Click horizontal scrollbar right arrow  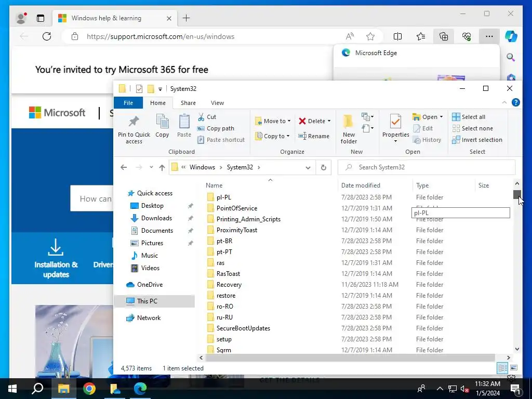tap(508, 357)
